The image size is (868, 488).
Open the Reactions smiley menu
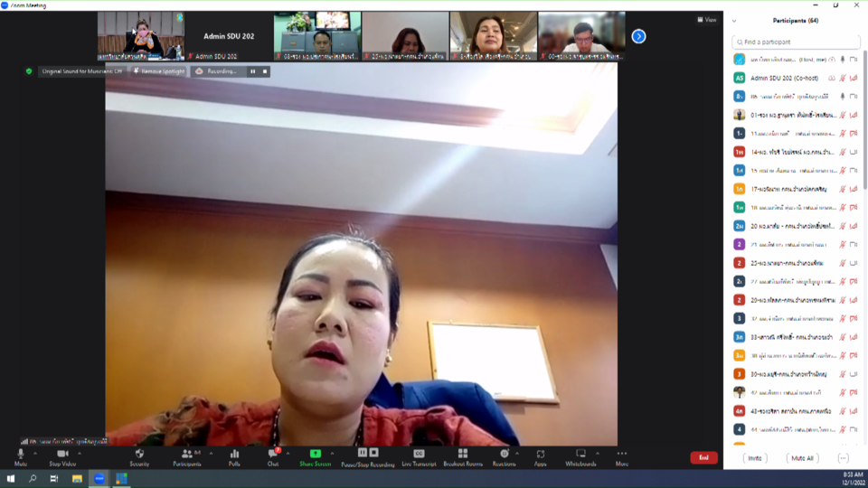pyautogui.click(x=504, y=457)
